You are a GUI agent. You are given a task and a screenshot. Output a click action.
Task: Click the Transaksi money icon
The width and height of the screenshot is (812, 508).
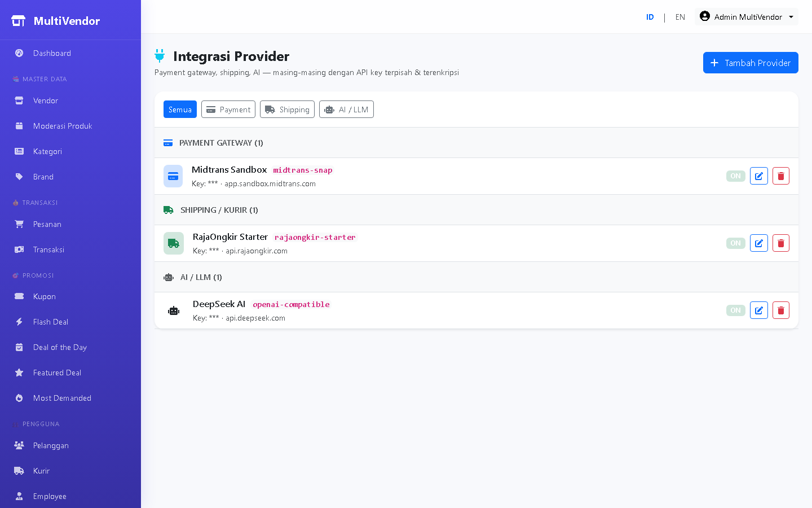tap(19, 249)
